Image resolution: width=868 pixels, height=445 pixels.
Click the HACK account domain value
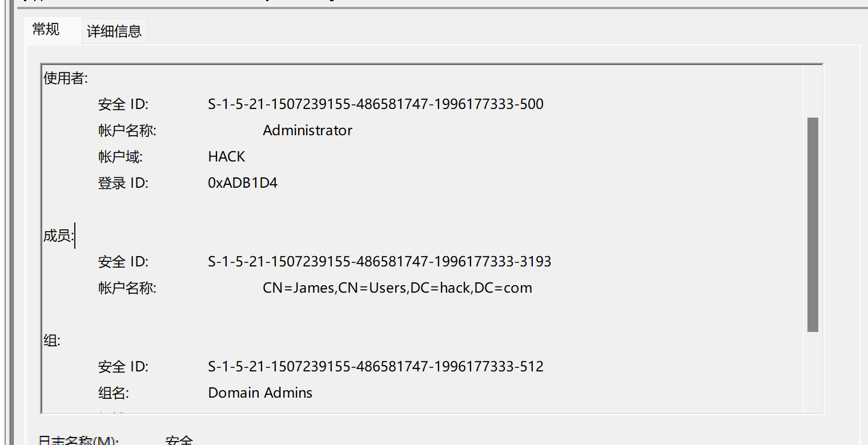[x=227, y=157]
